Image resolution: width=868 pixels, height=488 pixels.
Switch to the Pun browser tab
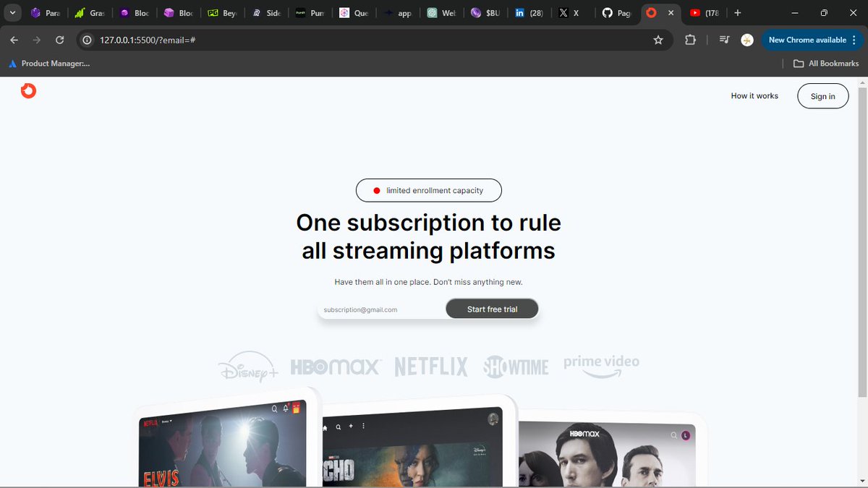[310, 13]
